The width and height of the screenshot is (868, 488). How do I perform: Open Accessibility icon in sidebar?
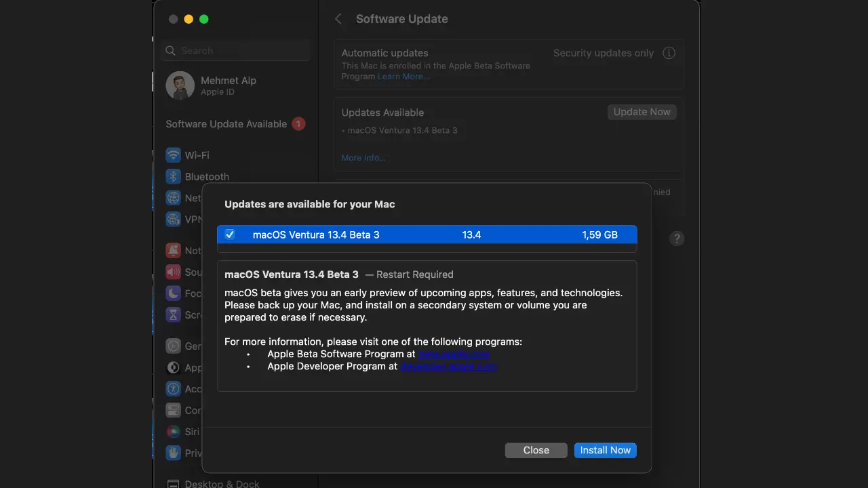click(174, 389)
